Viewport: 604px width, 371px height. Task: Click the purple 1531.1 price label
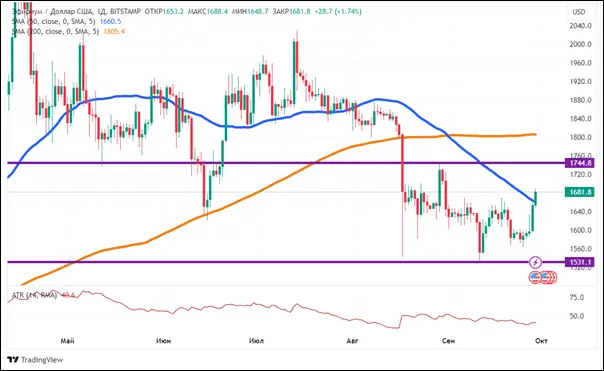pos(580,263)
